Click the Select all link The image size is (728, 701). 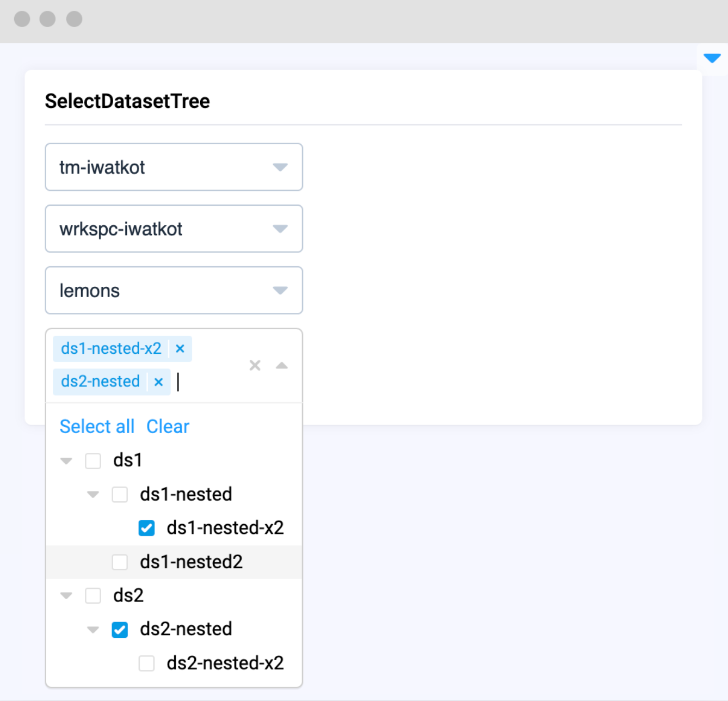click(97, 427)
